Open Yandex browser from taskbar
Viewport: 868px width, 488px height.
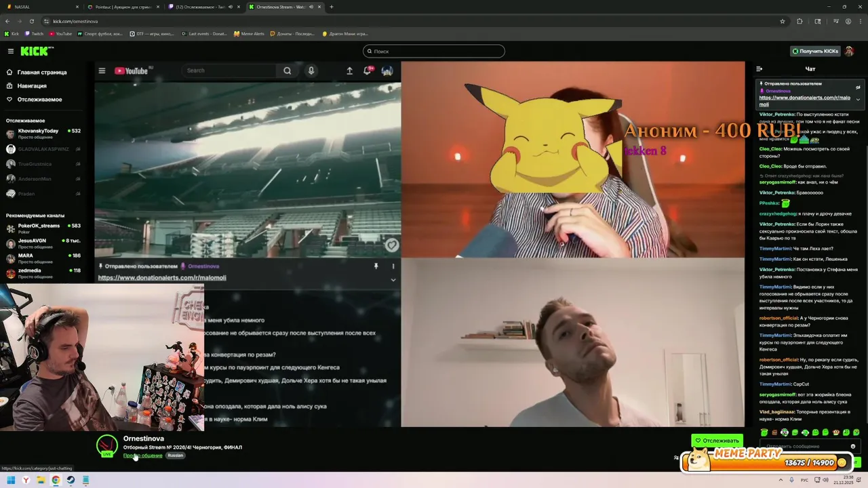[26, 480]
